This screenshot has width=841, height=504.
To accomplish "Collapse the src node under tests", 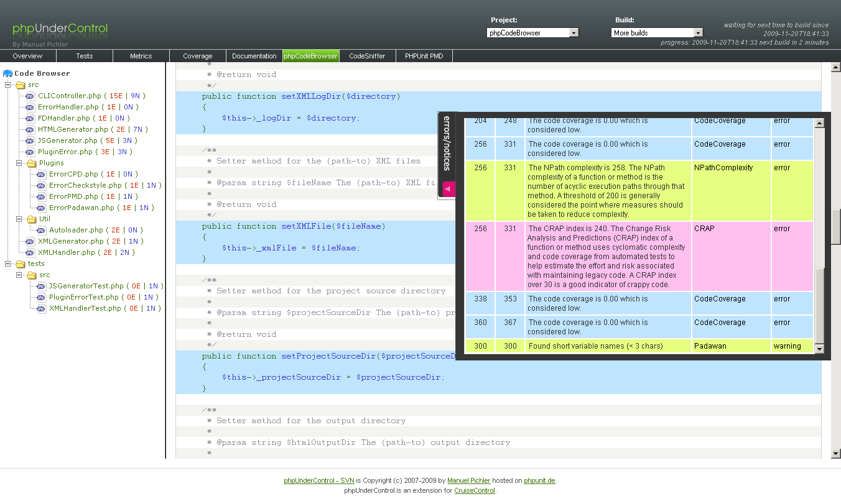I will 19,275.
